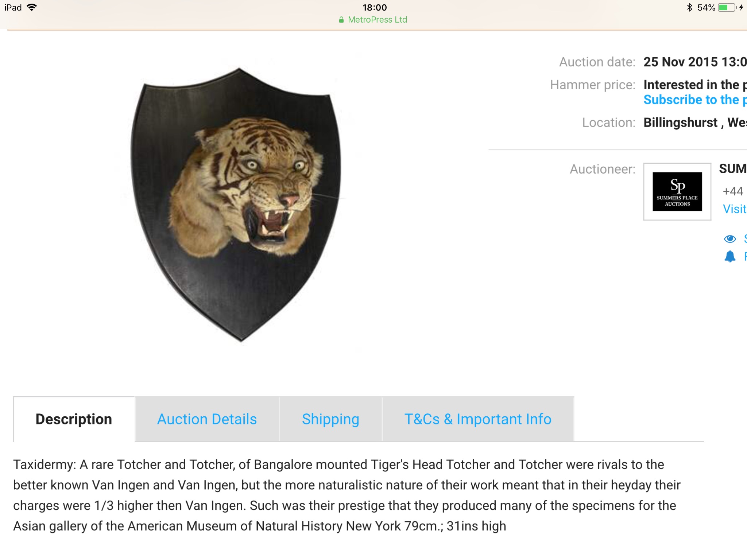Click the blue eye watch icon

tap(730, 239)
